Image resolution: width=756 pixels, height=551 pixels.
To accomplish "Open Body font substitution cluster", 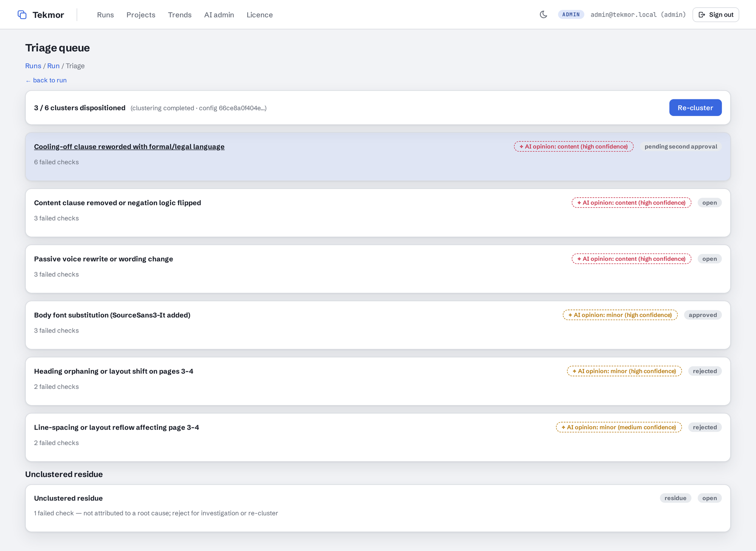I will [x=112, y=315].
